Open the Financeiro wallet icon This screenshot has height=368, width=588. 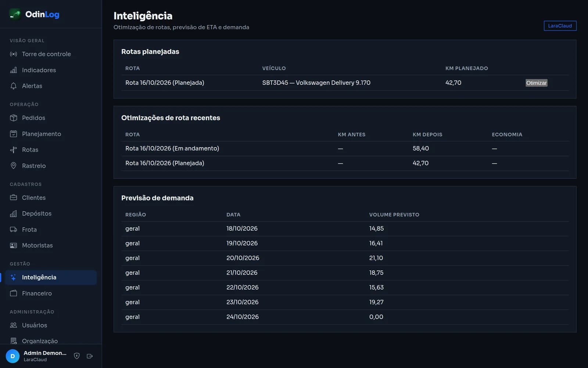(14, 293)
